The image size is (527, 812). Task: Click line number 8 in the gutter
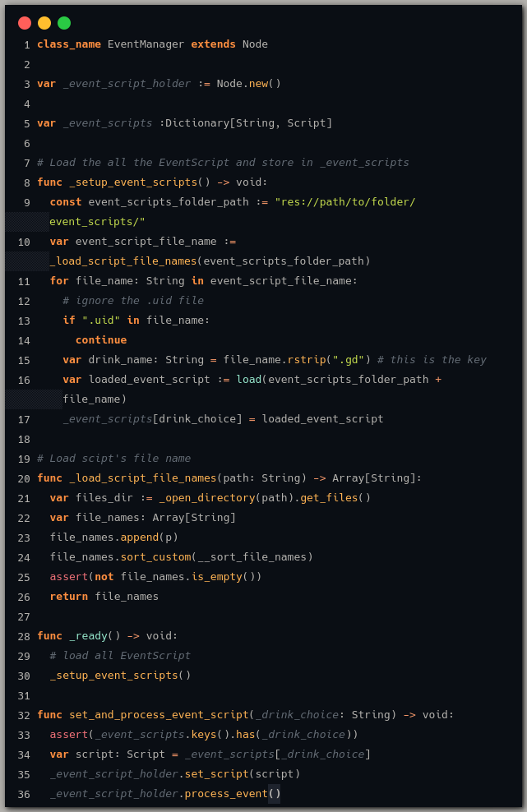(x=27, y=182)
